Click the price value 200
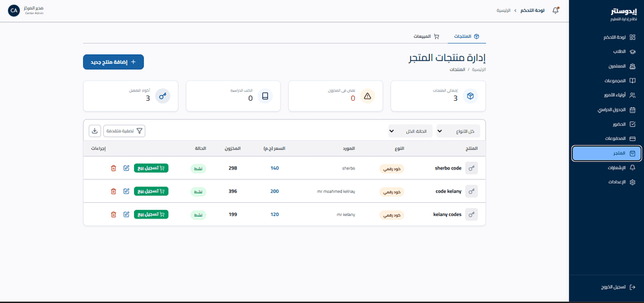This screenshot has width=644, height=303. point(274,191)
